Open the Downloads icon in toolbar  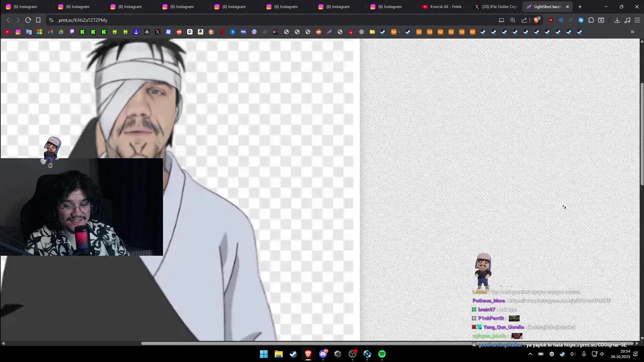coord(617,20)
